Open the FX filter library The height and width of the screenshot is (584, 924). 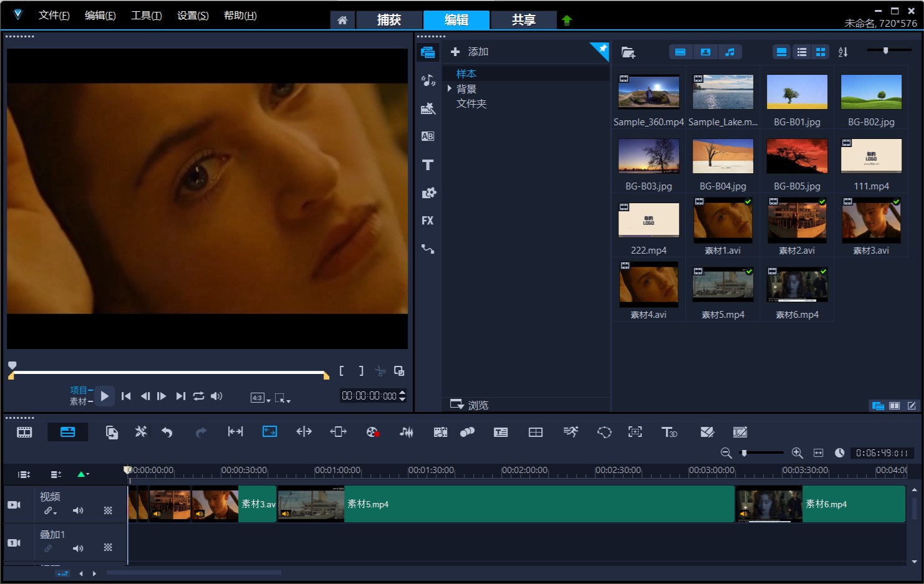pyautogui.click(x=428, y=221)
